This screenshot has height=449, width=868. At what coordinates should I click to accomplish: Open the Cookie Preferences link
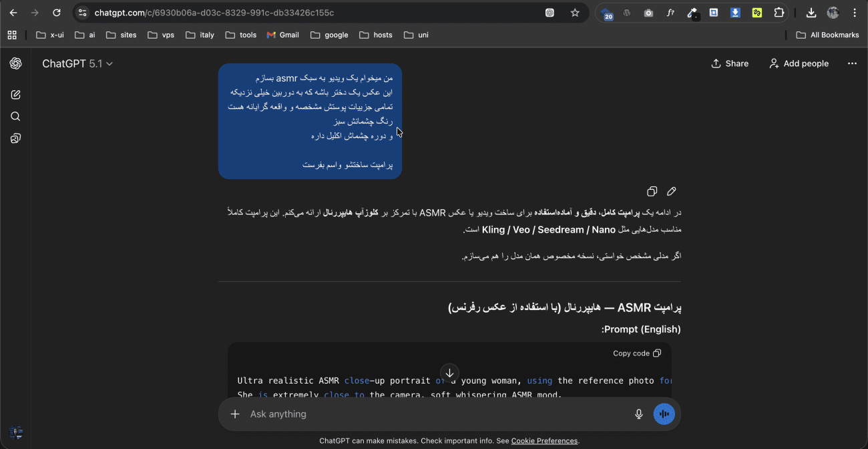[x=544, y=441]
